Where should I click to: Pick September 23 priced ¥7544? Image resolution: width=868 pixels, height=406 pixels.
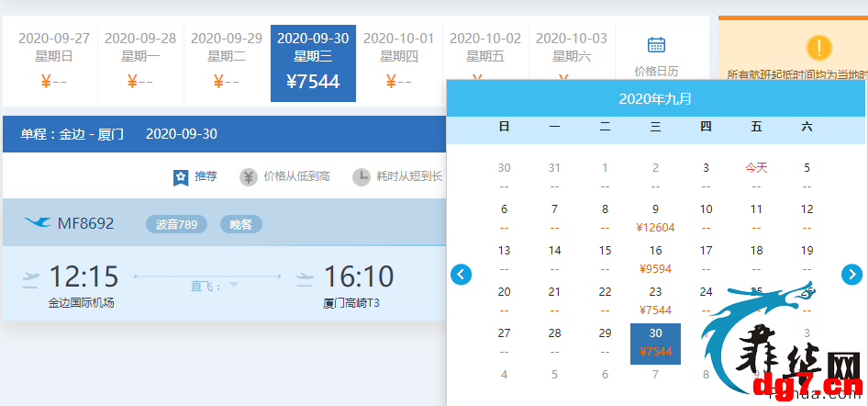coord(655,300)
